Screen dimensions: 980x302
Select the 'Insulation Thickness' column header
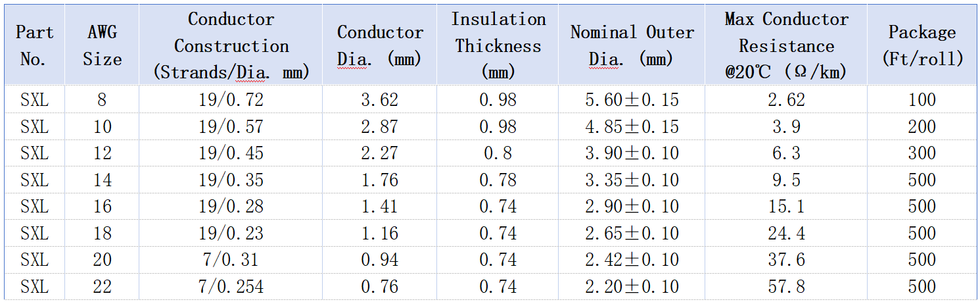(x=498, y=45)
